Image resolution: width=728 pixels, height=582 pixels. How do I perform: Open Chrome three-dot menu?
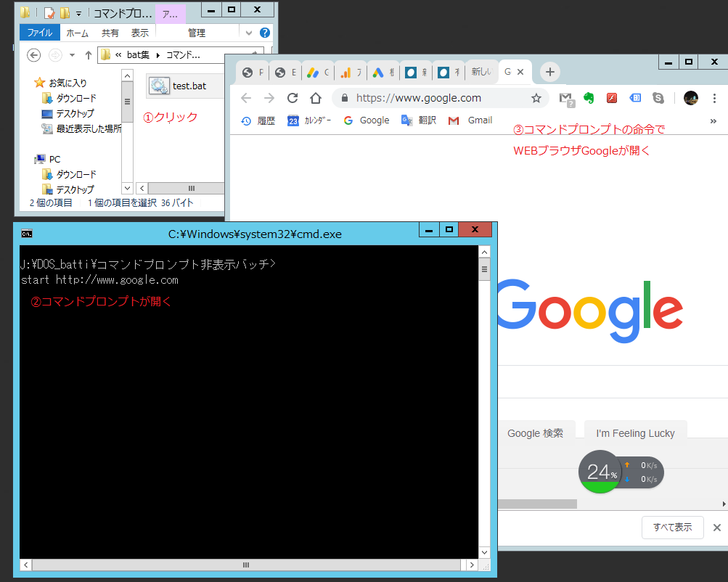tap(714, 98)
